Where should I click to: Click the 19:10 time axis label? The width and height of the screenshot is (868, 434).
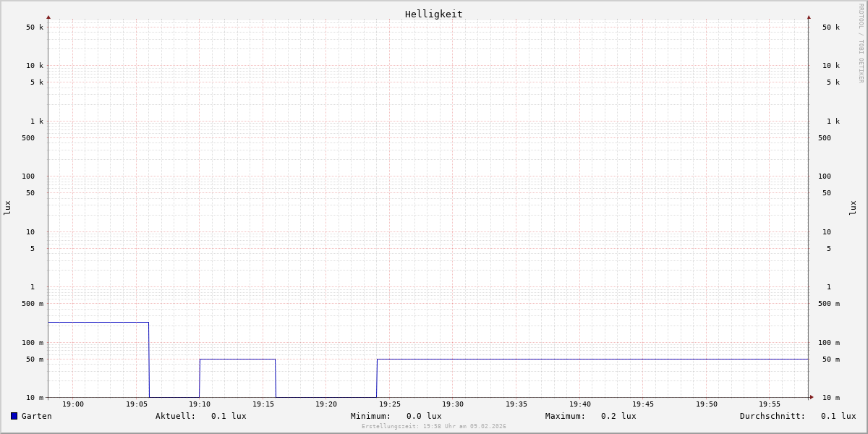coord(200,404)
